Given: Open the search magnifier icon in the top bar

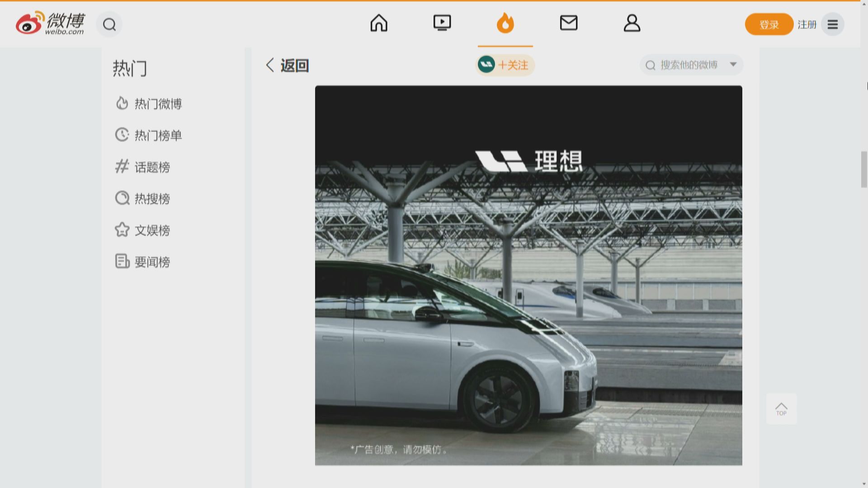Looking at the screenshot, I should coord(108,24).
